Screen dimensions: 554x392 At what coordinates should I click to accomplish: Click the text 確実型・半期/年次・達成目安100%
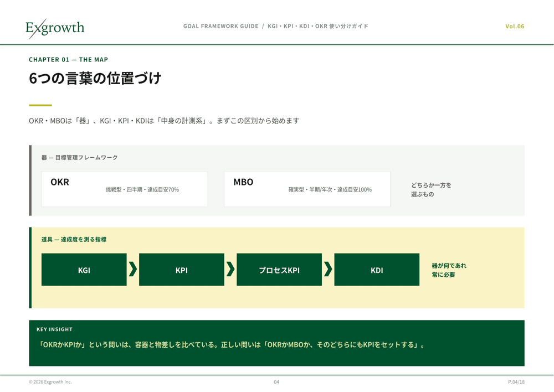pos(330,190)
